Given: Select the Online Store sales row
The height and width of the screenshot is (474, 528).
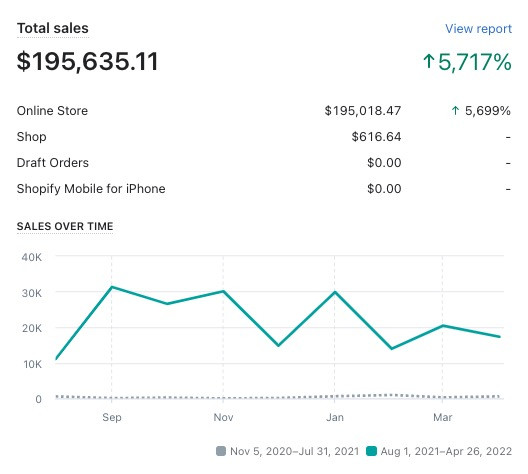Looking at the screenshot, I should (264, 111).
